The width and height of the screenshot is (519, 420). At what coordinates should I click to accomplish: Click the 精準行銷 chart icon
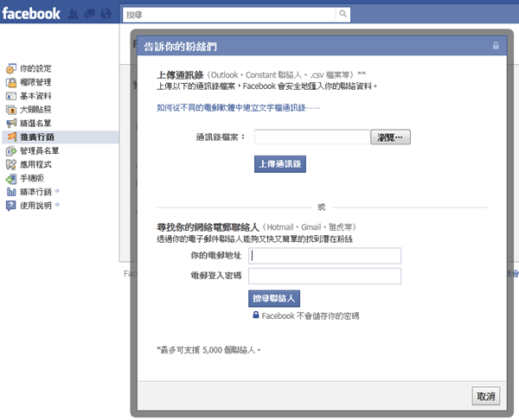(11, 192)
